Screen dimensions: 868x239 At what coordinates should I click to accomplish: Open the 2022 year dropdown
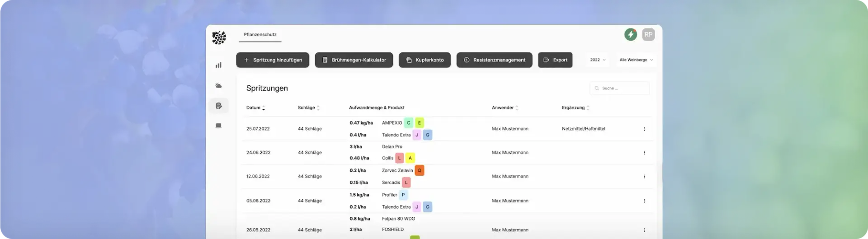598,60
